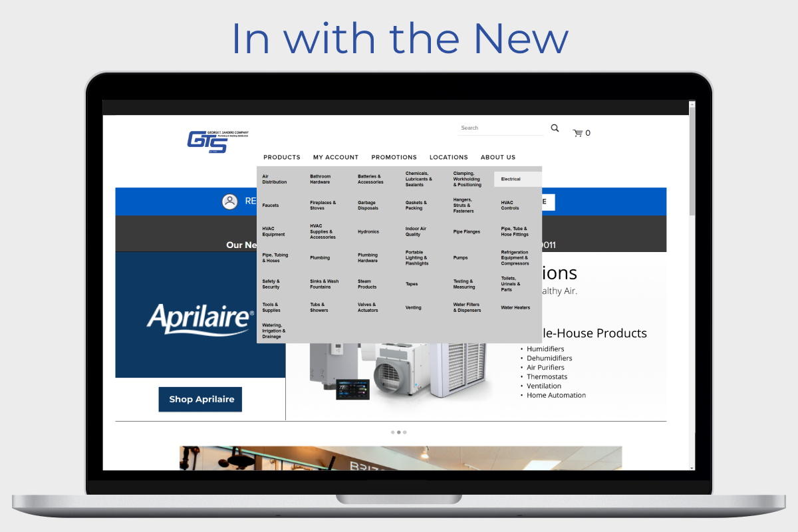Click the Shop Aprilaire button
This screenshot has width=798, height=532.
click(x=200, y=400)
